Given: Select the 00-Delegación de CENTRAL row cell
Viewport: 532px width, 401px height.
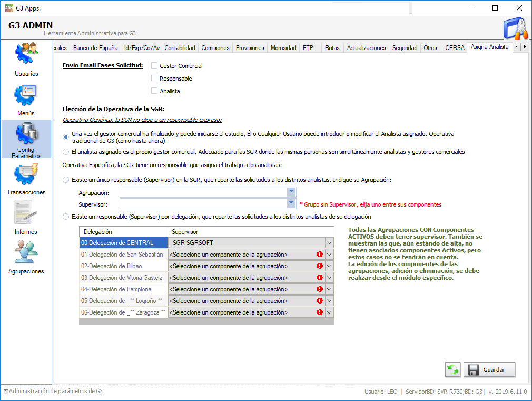Looking at the screenshot, I should [123, 243].
